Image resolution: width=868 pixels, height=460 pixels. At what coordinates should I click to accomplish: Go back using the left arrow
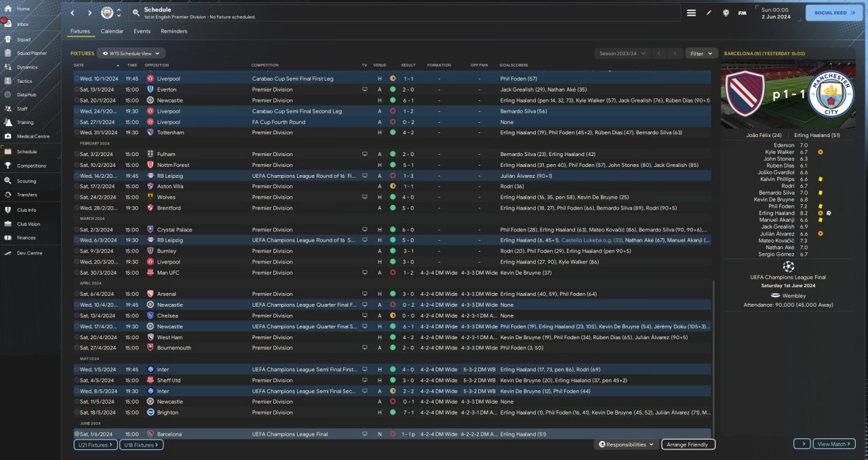coord(73,13)
